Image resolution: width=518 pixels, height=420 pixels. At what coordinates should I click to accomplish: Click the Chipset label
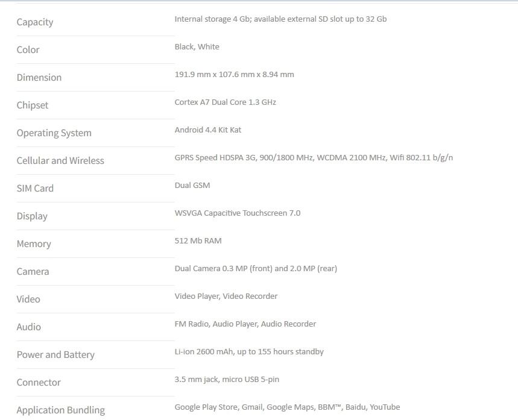click(32, 105)
